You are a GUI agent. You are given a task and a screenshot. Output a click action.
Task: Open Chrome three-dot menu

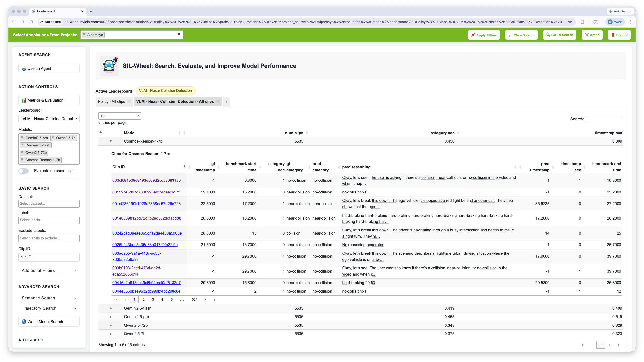point(630,22)
